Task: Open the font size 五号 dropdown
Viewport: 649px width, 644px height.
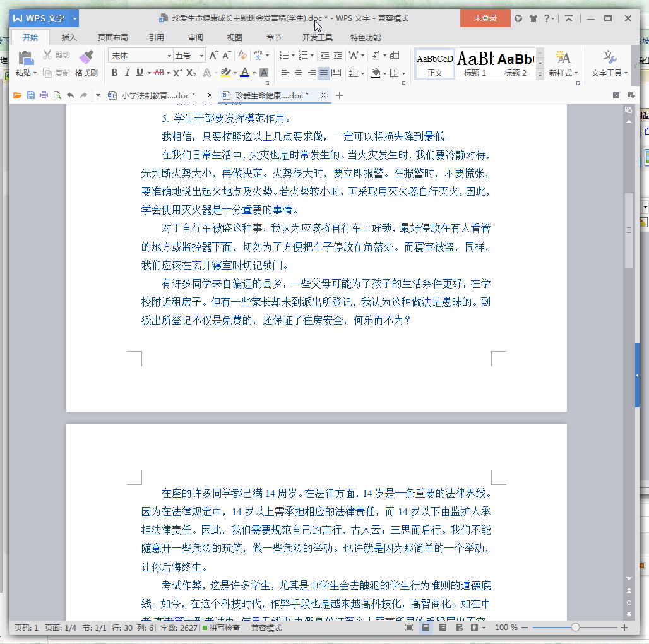Action: [201, 56]
